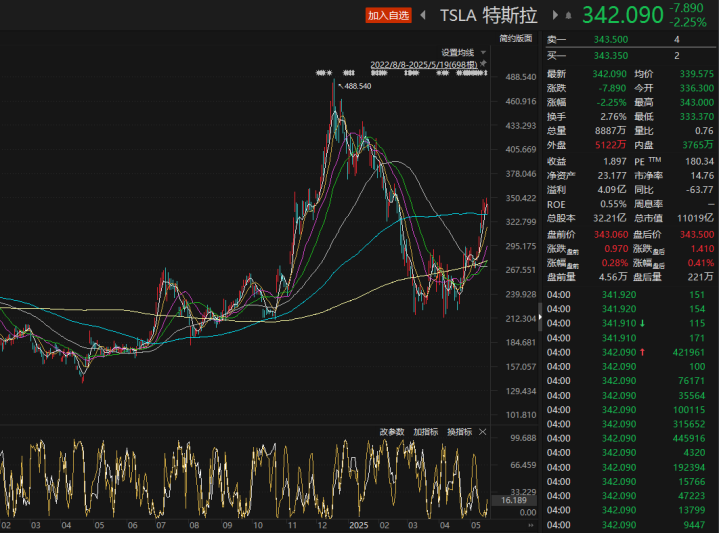Go to previous stock with left arrow
Viewport: 719px width, 533px height.
click(x=423, y=15)
